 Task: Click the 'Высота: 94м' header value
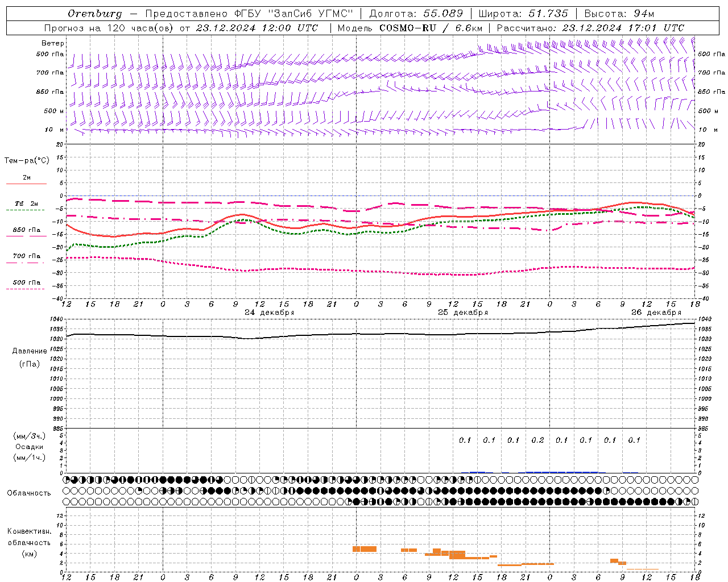[x=619, y=14]
